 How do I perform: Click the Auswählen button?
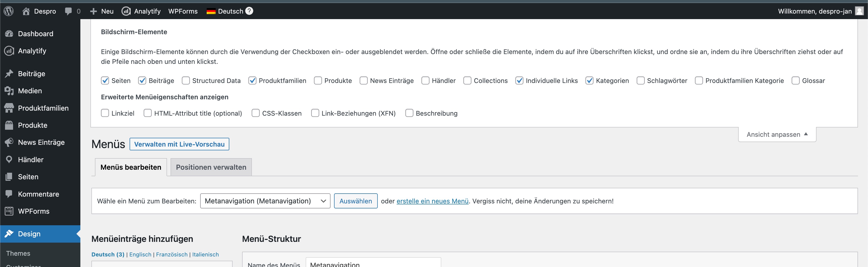pos(355,201)
